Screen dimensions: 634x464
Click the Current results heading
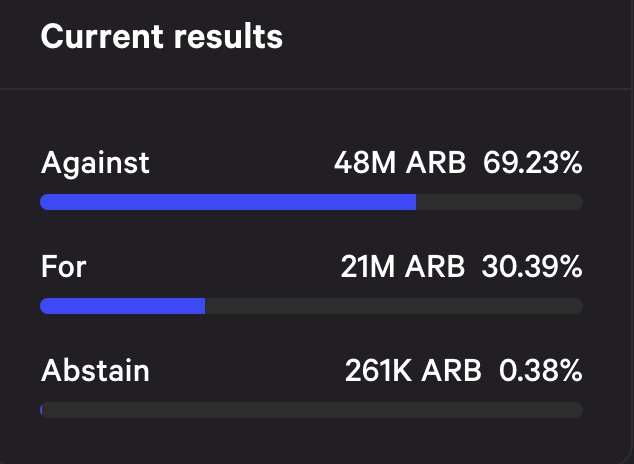point(161,37)
